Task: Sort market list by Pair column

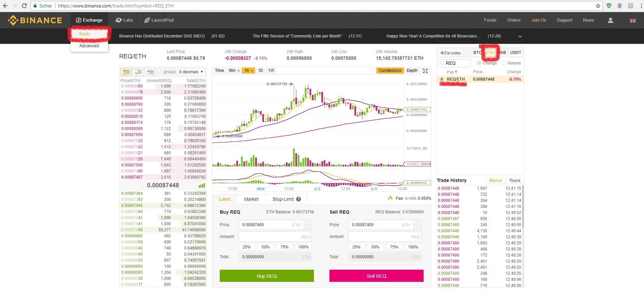Action: 452,72
